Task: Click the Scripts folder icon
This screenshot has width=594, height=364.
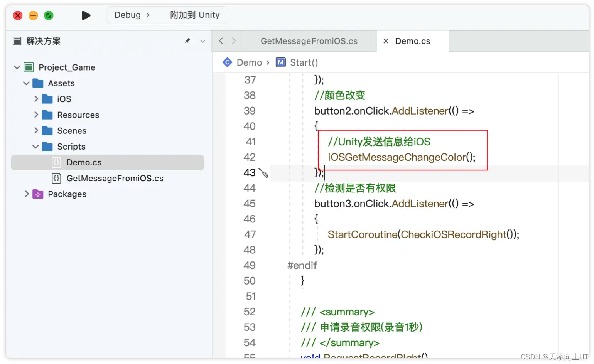Action: click(47, 147)
